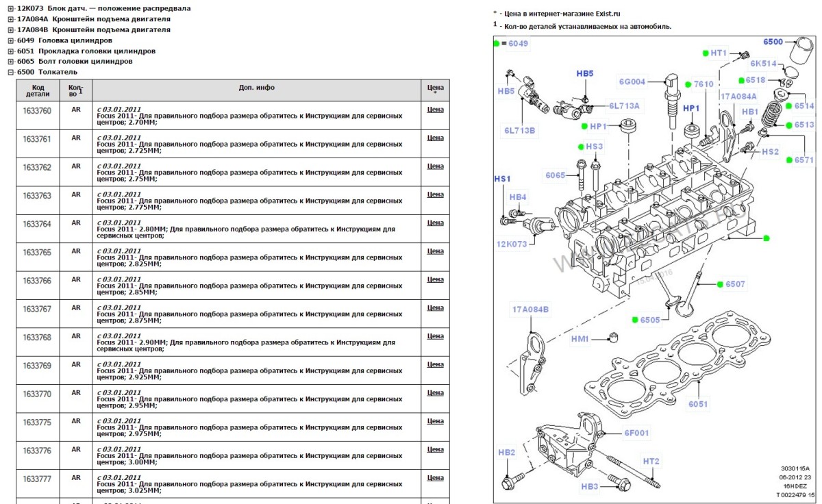The image size is (822, 504).
Task: Open Цена link for part 1633768
Action: pos(435,336)
